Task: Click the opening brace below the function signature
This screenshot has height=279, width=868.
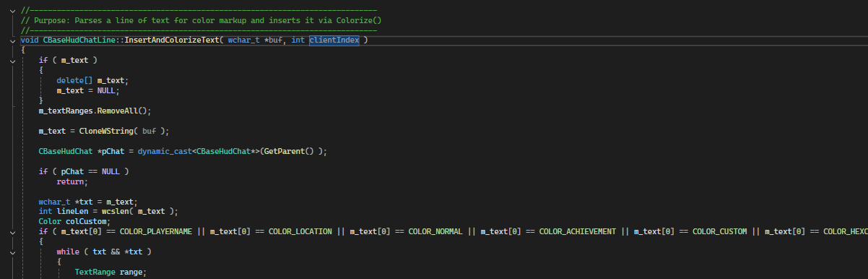Action: coord(23,51)
